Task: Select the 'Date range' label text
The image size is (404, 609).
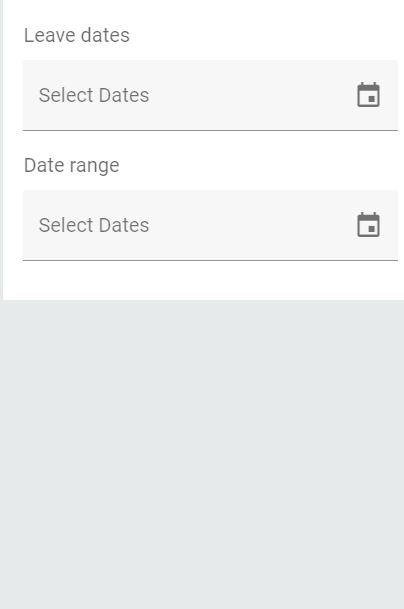Action: click(x=71, y=165)
